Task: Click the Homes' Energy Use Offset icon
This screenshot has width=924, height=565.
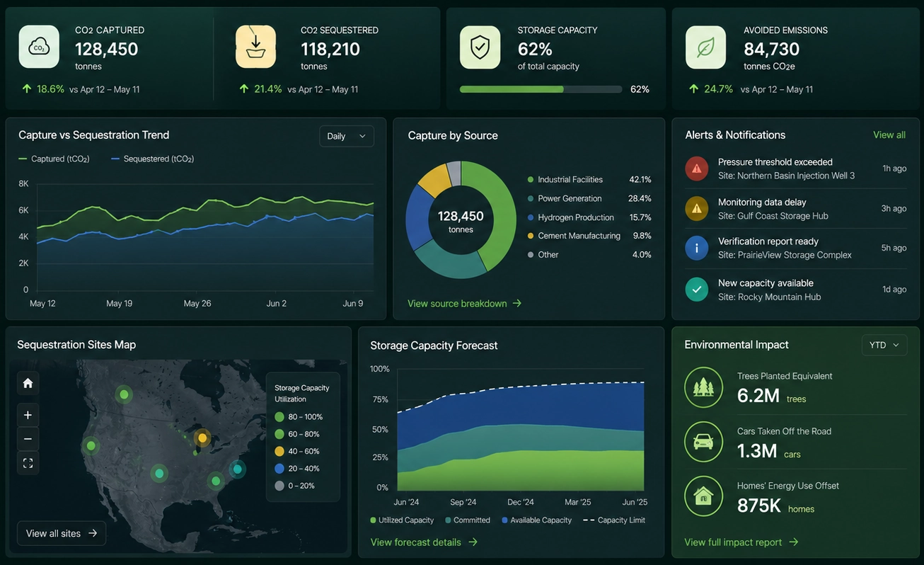Action: coord(703,496)
